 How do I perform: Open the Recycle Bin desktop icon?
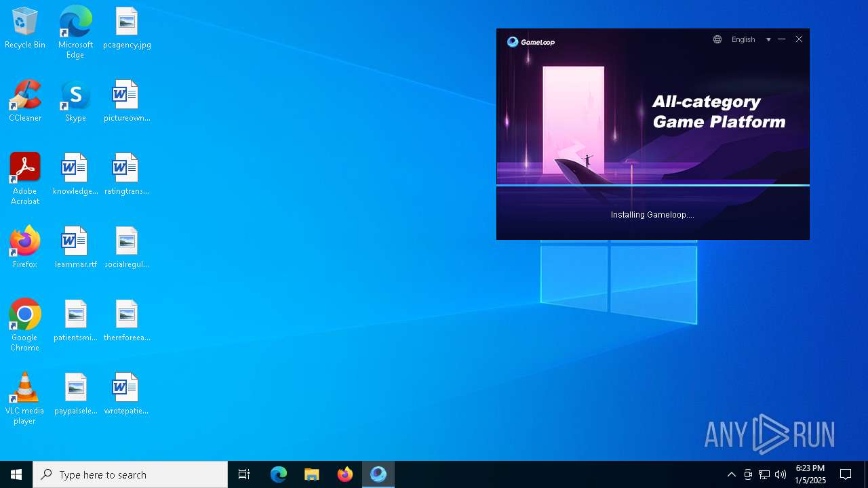pyautogui.click(x=25, y=28)
